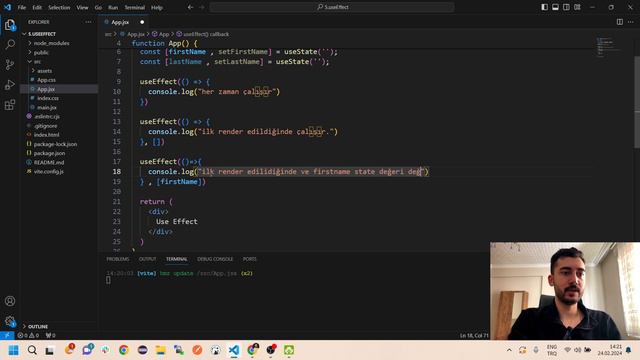Viewport: 640px width, 360px height.
Task: Open the .gitignore file
Action: coord(59,126)
